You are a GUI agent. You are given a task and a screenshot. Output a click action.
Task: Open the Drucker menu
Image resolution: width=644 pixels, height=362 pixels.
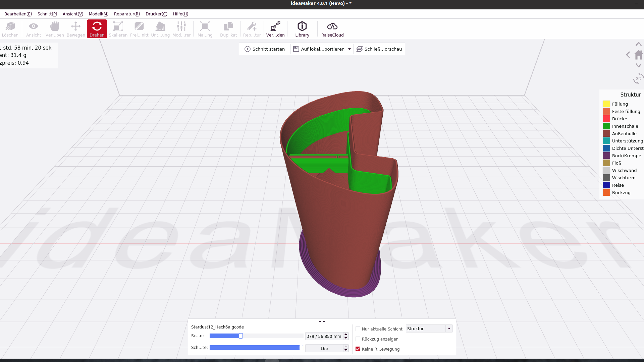[x=156, y=14]
